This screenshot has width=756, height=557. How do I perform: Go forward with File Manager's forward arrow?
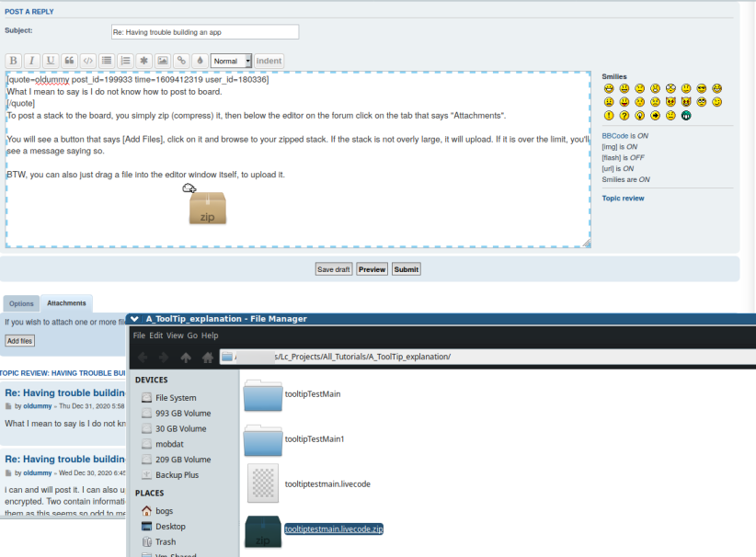tap(164, 357)
